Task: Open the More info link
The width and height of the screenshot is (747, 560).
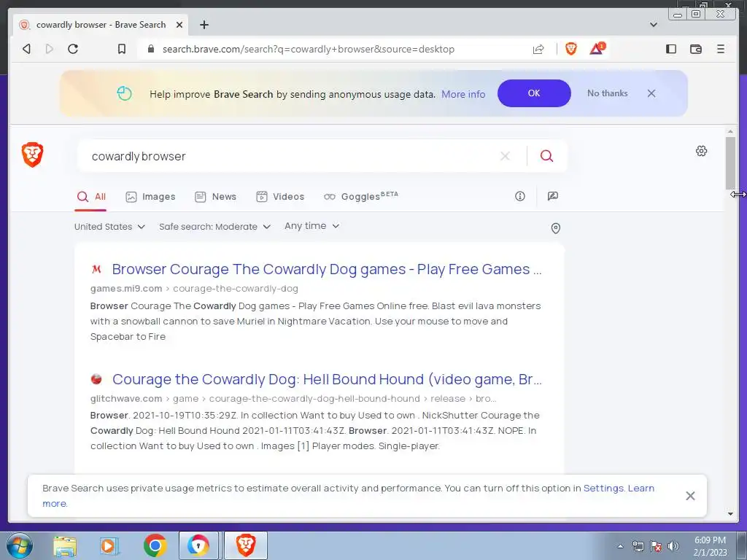Action: (x=463, y=94)
